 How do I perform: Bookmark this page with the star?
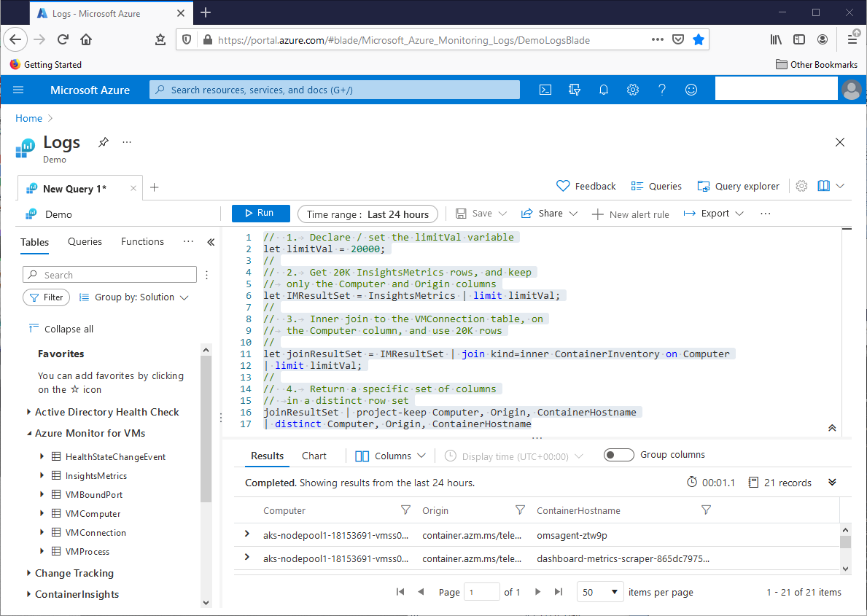coord(699,39)
